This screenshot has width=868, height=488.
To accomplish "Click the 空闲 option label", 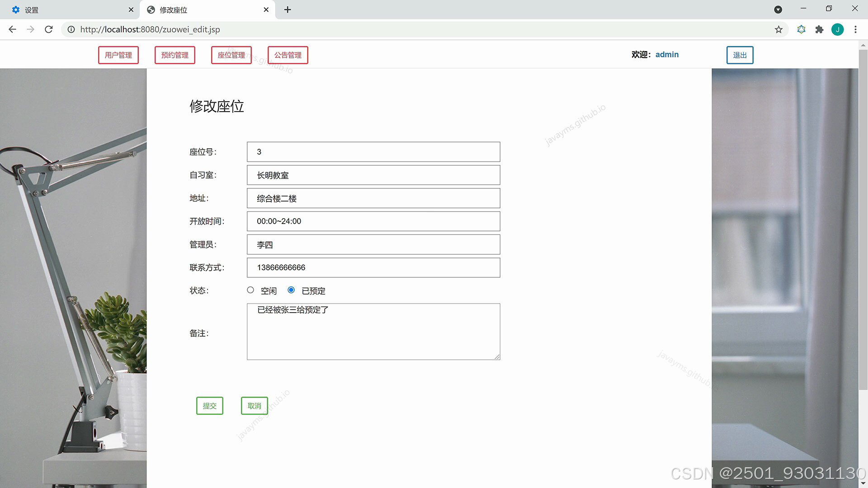I will tap(269, 291).
